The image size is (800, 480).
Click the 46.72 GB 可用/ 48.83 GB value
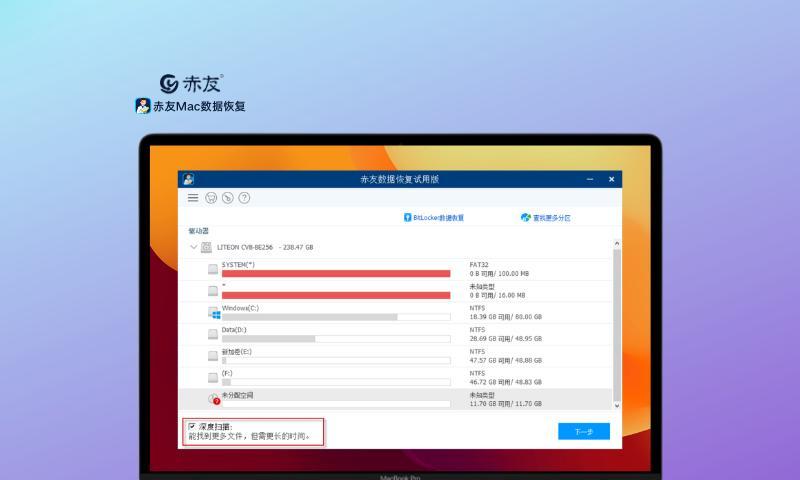tap(506, 382)
